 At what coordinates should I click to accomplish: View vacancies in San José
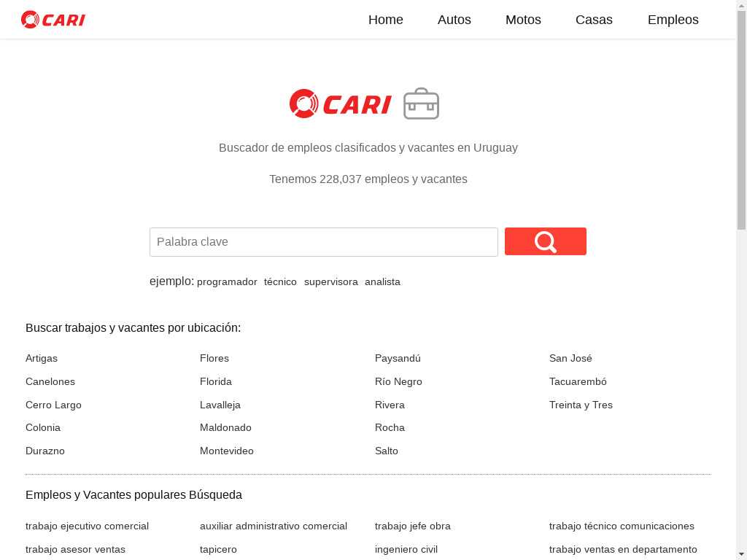[x=570, y=358]
